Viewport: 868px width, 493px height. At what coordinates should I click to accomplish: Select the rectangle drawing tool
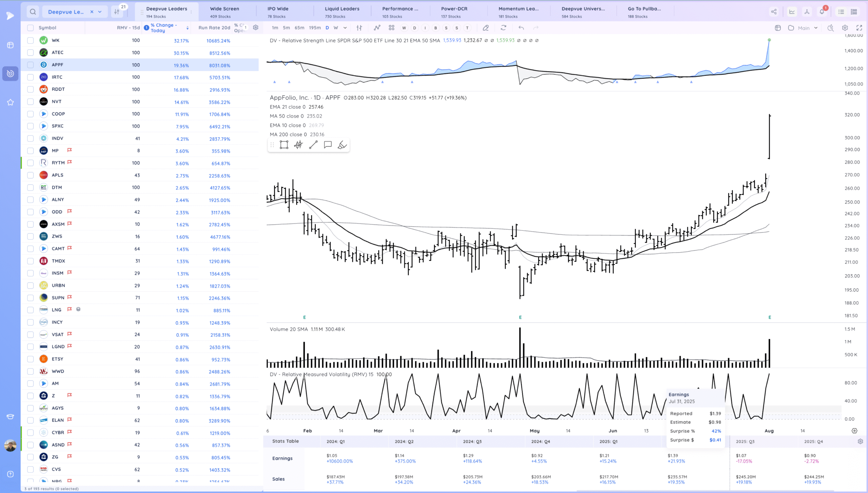click(x=284, y=145)
